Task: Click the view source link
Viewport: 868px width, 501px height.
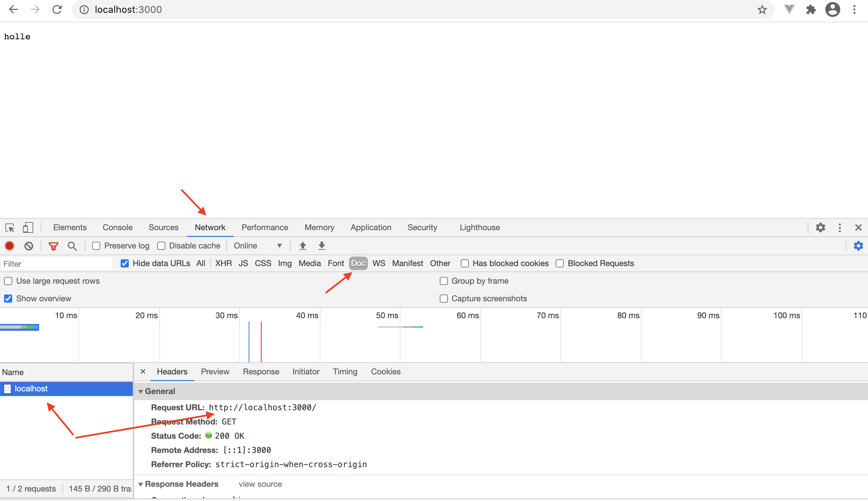Action: (260, 484)
